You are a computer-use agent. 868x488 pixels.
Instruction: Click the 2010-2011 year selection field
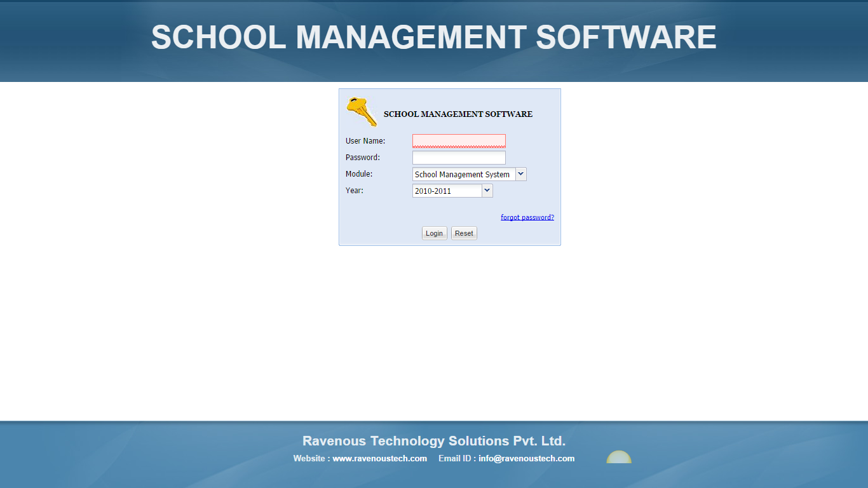447,191
